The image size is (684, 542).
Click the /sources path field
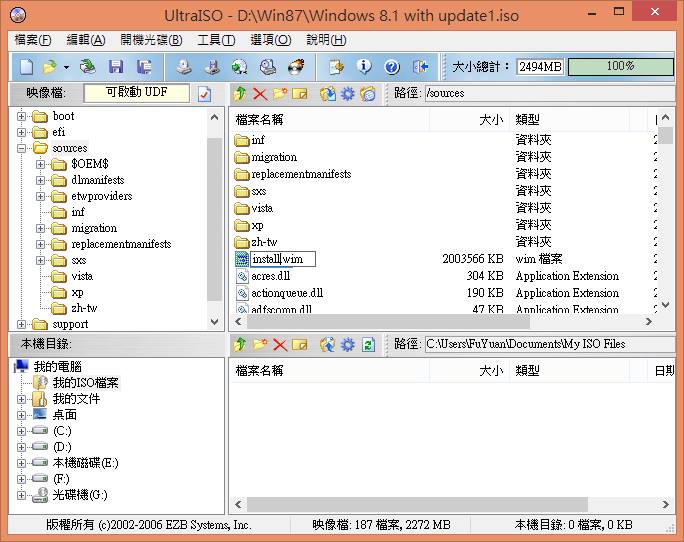[550, 93]
